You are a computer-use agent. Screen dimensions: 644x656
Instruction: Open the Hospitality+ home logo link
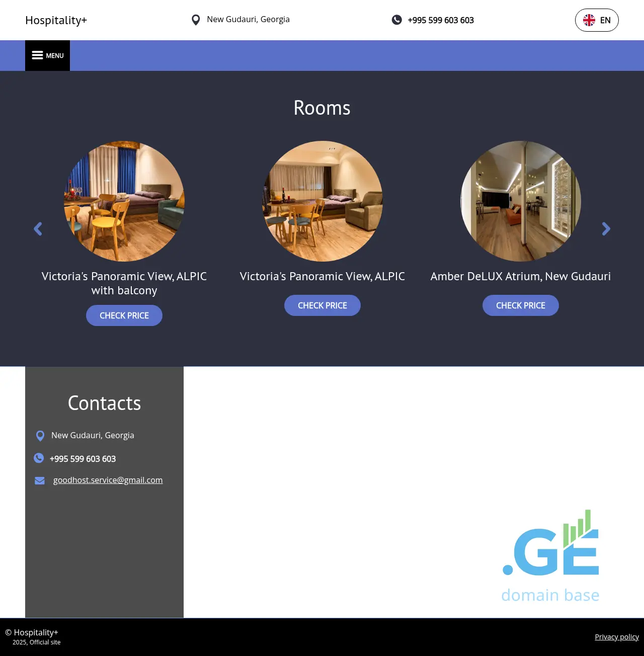coord(56,20)
